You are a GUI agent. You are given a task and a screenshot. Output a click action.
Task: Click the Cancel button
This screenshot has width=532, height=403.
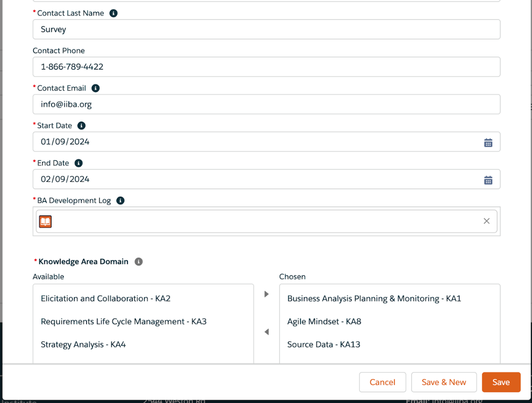(x=383, y=382)
